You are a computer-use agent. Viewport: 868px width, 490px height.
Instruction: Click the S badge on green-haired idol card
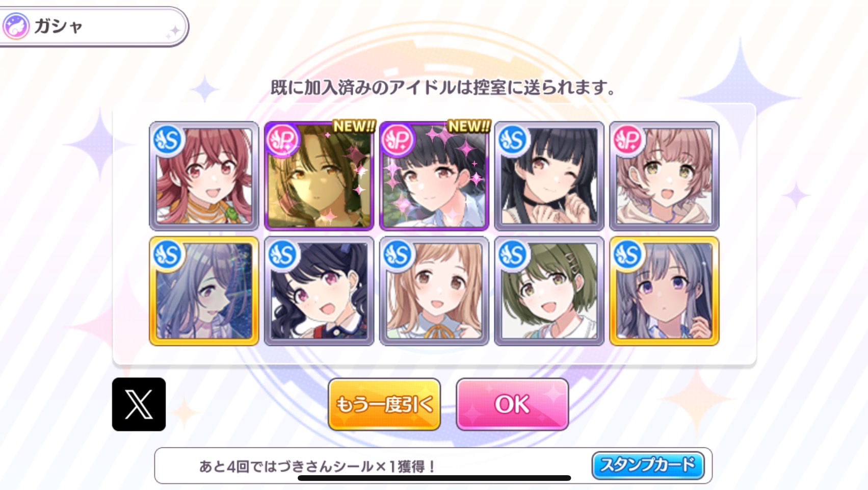[x=513, y=254]
